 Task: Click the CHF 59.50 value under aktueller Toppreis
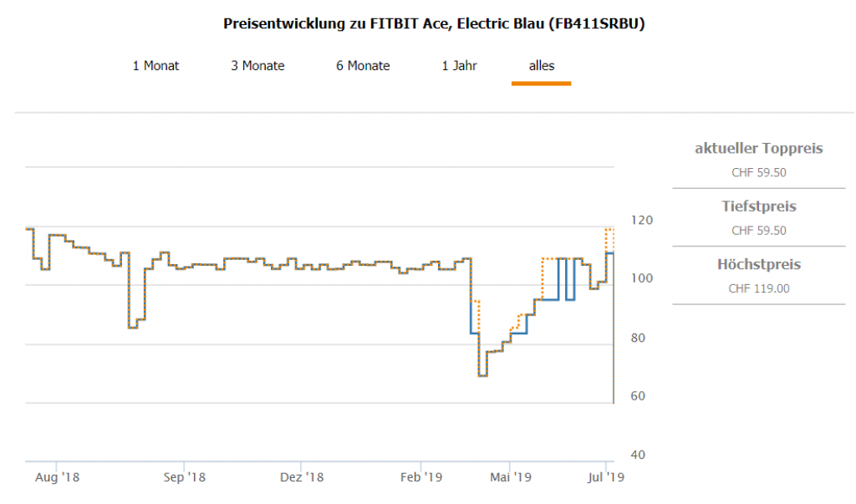click(759, 173)
